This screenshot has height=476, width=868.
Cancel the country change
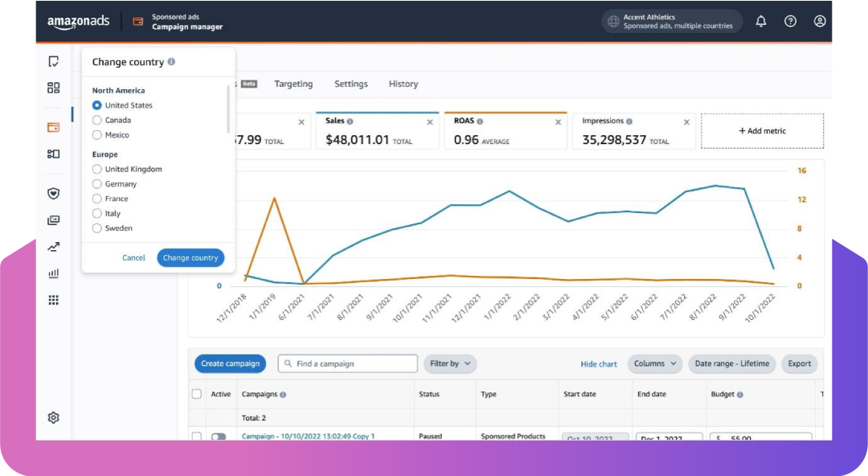(x=133, y=257)
